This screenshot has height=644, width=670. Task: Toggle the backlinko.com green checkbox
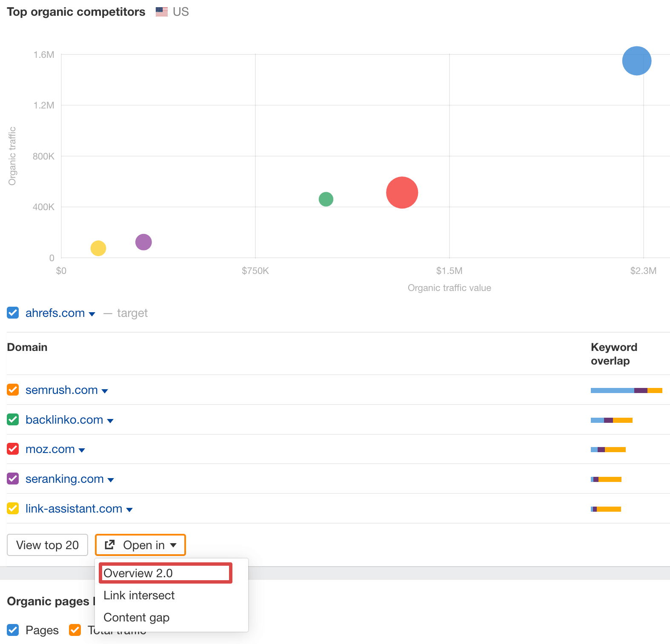[x=13, y=419]
